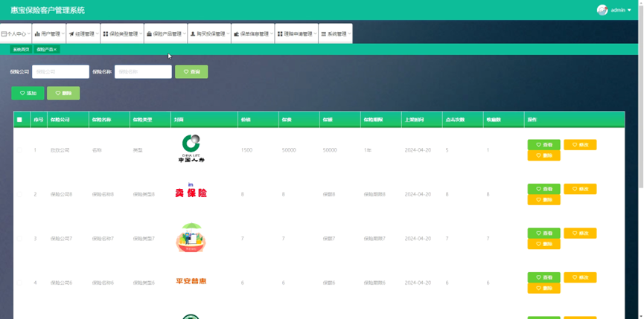Open the 平安普惠 cover image in row 4
Viewport: 644px width, 319px height.
click(x=191, y=281)
